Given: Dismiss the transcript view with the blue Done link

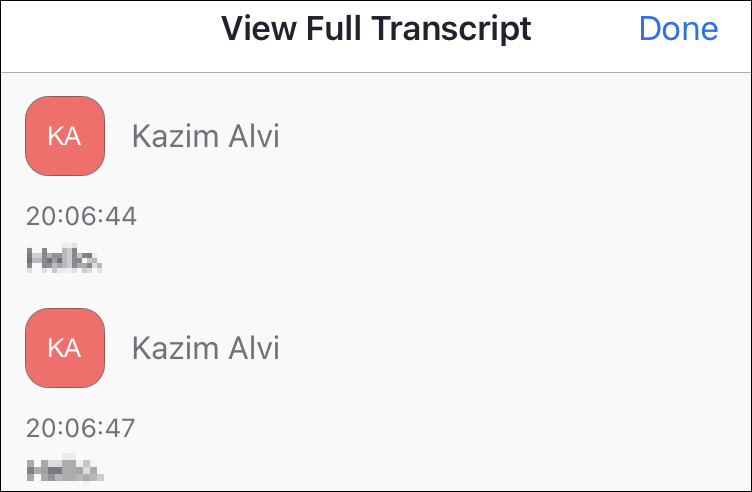Looking at the screenshot, I should (678, 29).
